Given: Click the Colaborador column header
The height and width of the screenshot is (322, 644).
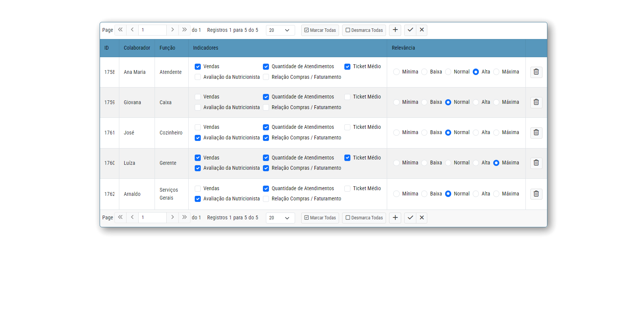Looking at the screenshot, I should tap(137, 48).
